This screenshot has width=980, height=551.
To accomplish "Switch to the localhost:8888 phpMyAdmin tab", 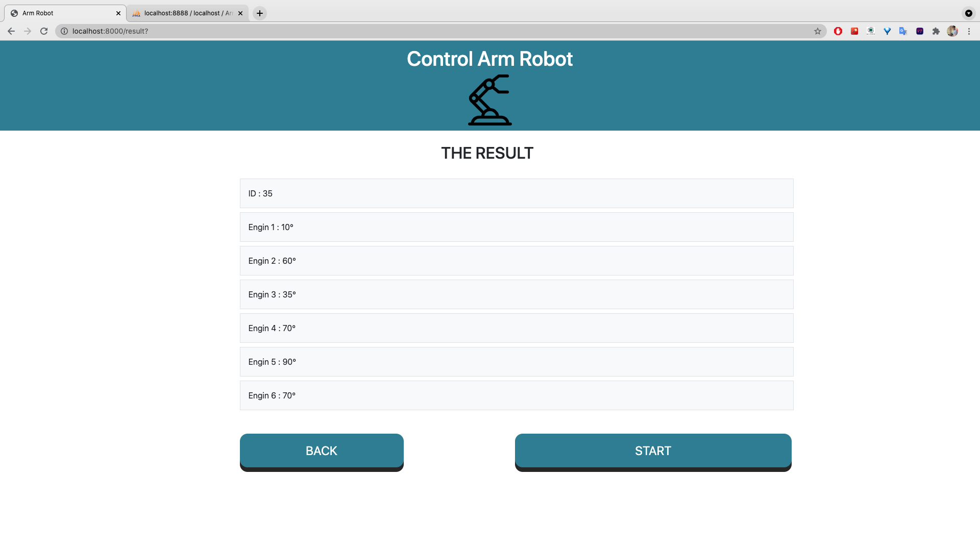I will [184, 13].
